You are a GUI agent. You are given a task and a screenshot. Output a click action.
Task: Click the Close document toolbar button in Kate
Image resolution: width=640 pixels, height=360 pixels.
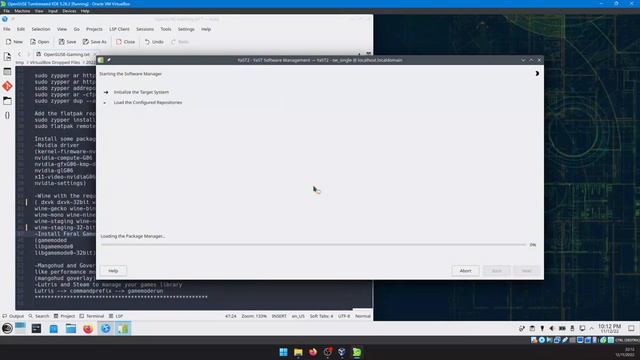[125, 42]
